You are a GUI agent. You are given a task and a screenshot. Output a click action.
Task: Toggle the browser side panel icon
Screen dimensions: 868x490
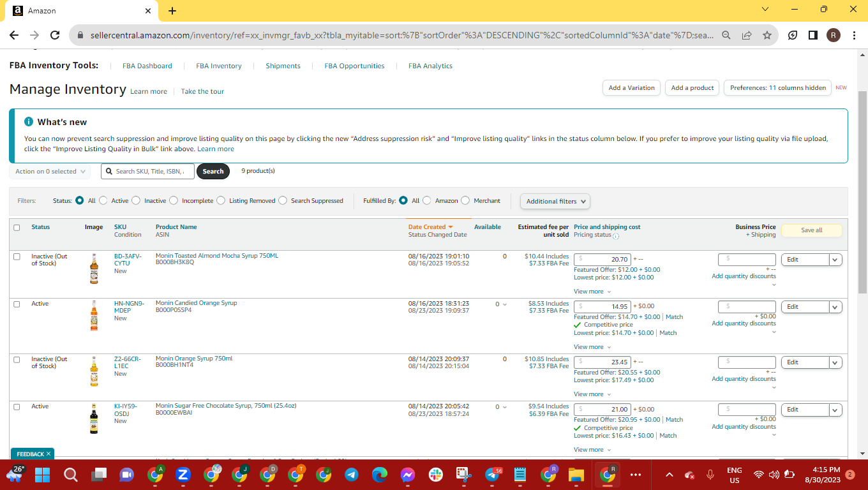[x=813, y=35]
